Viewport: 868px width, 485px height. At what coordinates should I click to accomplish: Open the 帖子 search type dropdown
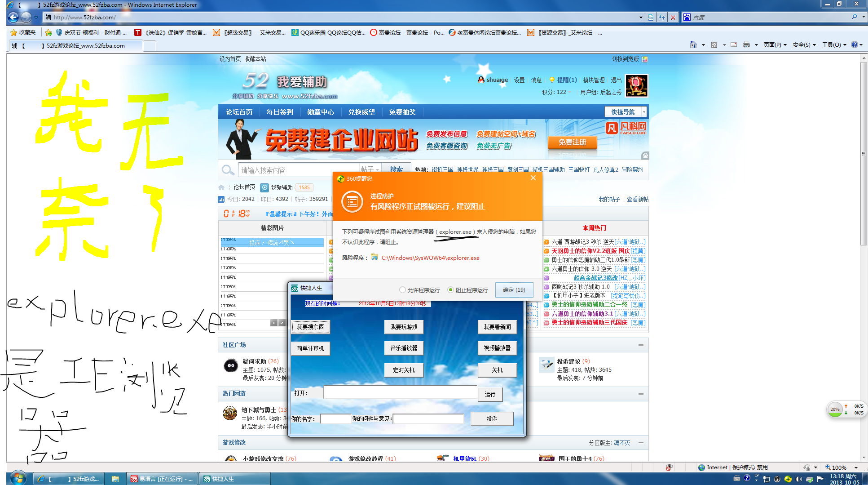[x=370, y=169]
